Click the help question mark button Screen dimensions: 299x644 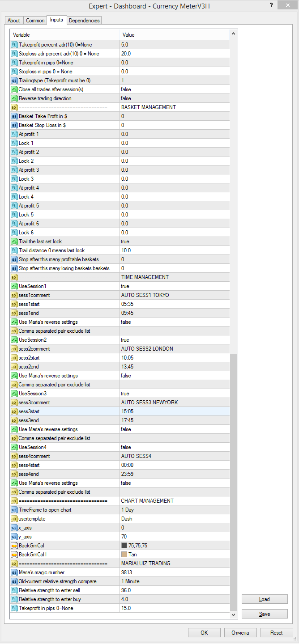point(271,4)
